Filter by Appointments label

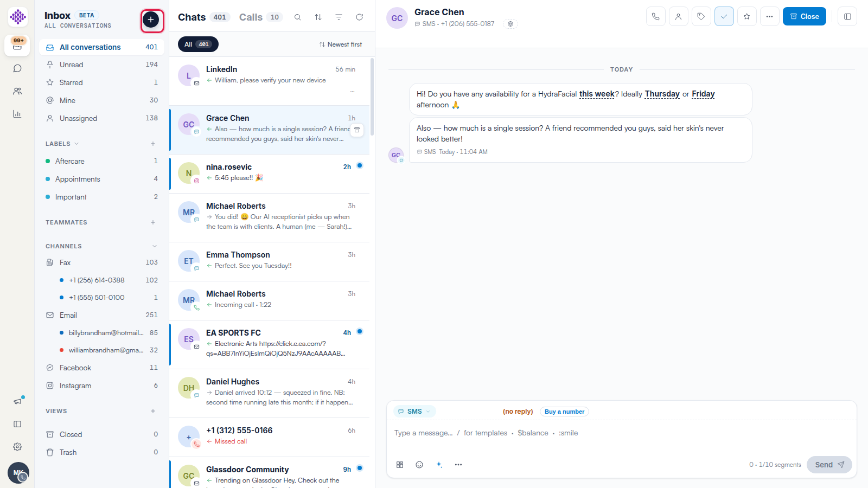pyautogui.click(x=101, y=179)
